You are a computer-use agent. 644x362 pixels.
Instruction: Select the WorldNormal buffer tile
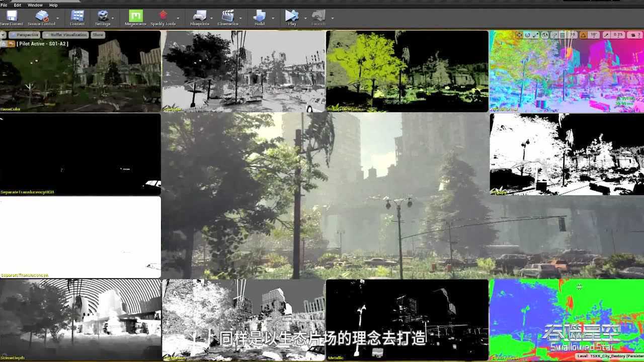(567, 71)
